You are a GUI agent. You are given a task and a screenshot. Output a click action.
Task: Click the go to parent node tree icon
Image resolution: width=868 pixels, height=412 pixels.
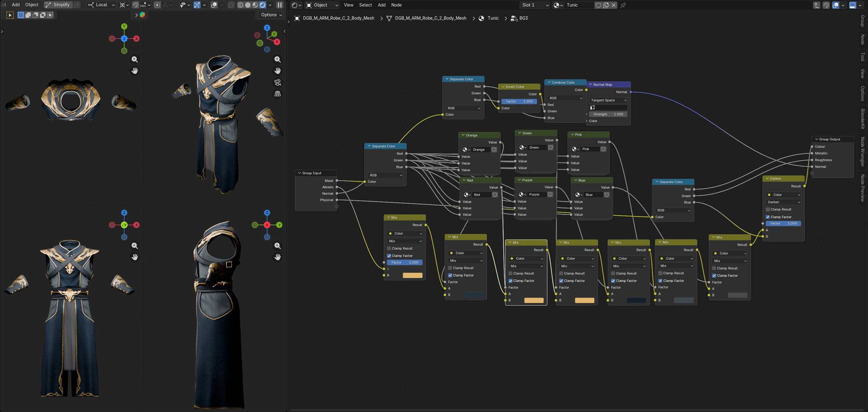coord(816,5)
